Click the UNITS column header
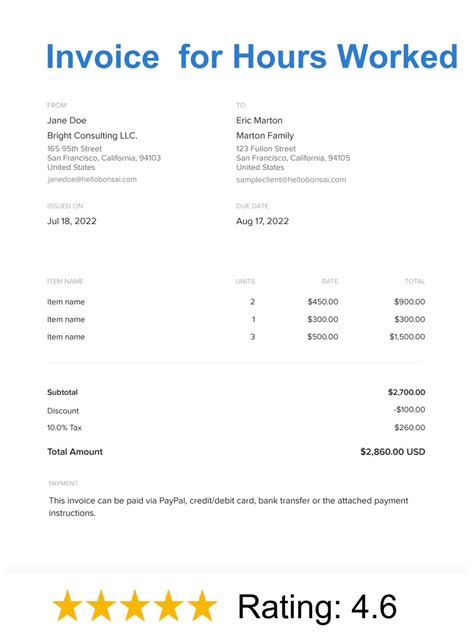Screen dimensions: 474x639 (x=245, y=281)
